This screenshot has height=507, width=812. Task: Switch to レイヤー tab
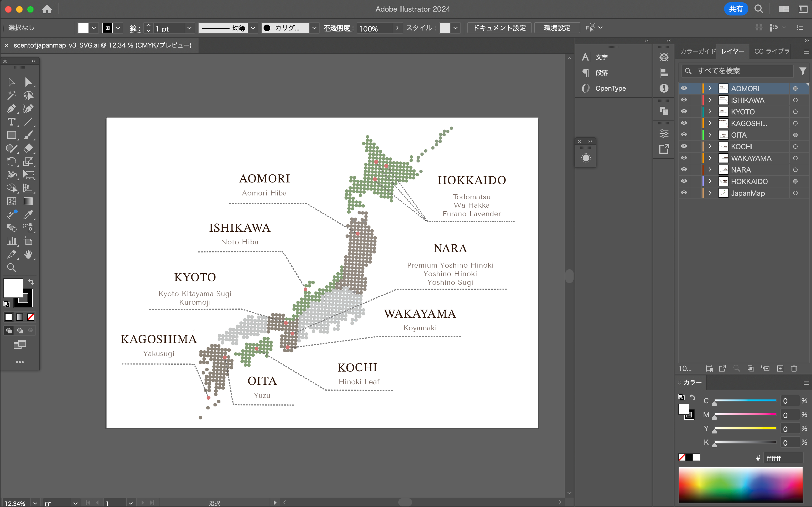coord(733,51)
